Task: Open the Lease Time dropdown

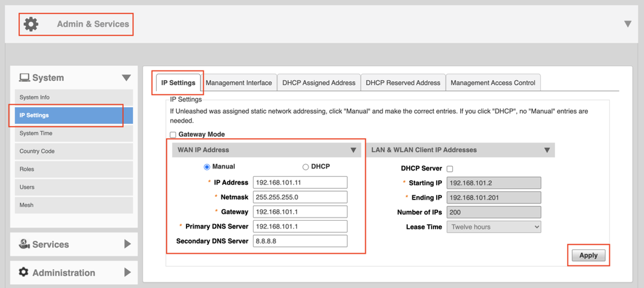Action: coord(494,227)
